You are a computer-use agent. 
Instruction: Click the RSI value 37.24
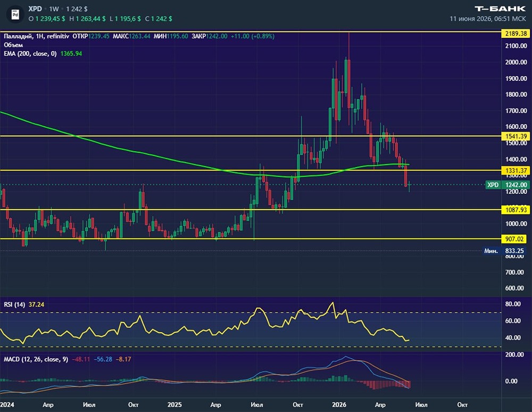[36, 304]
